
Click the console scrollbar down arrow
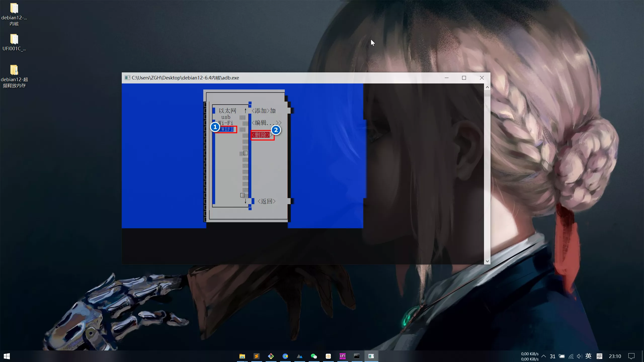click(x=487, y=261)
